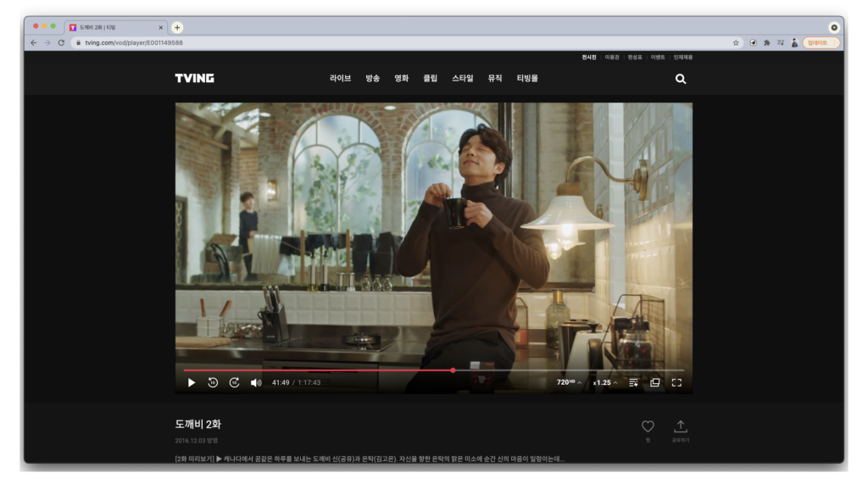The height and width of the screenshot is (495, 868).
Task: Click the 편성표 link in the top bar
Action: (x=635, y=57)
